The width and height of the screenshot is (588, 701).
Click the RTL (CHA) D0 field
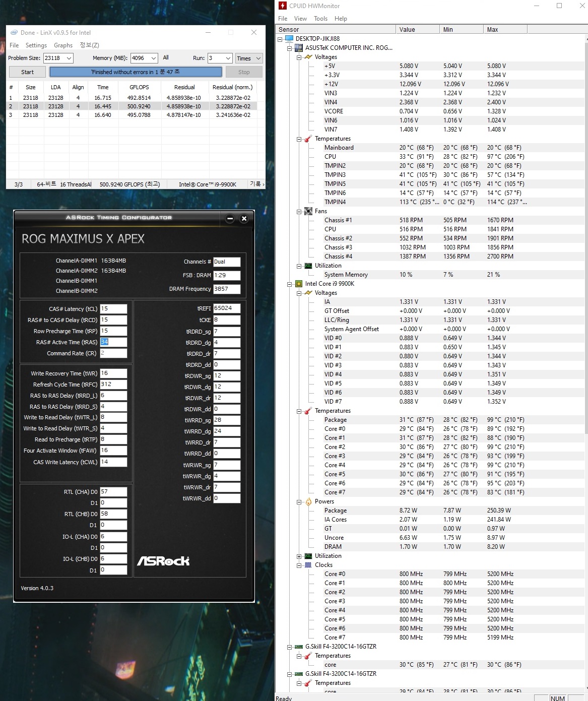coord(113,491)
